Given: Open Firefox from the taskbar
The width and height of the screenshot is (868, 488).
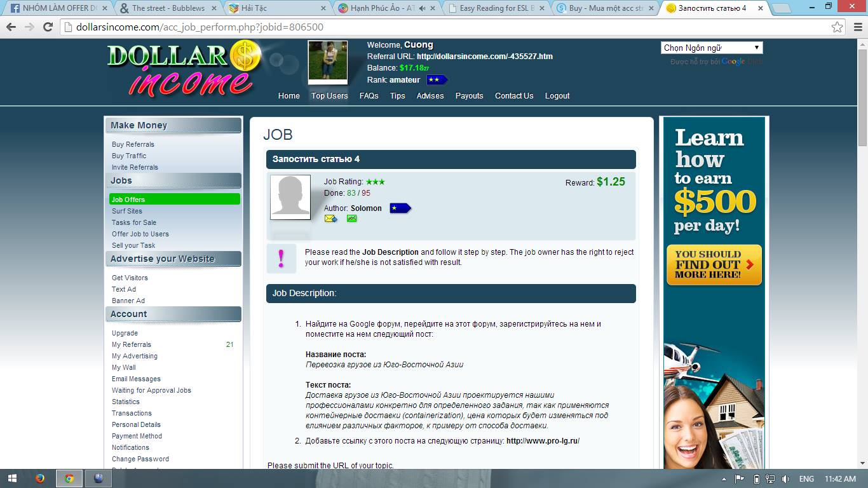Looking at the screenshot, I should coord(40,478).
